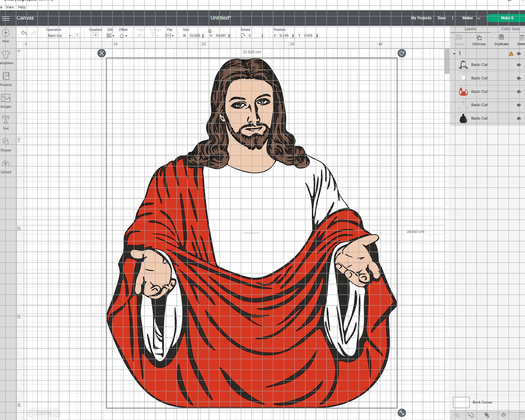Viewport: 525px width, 420px height.
Task: Click the X position stepper arrows
Action: 293,36
